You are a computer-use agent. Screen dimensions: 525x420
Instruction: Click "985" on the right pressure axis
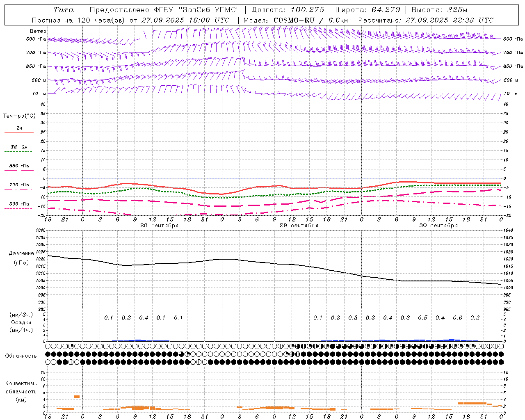pyautogui.click(x=508, y=309)
